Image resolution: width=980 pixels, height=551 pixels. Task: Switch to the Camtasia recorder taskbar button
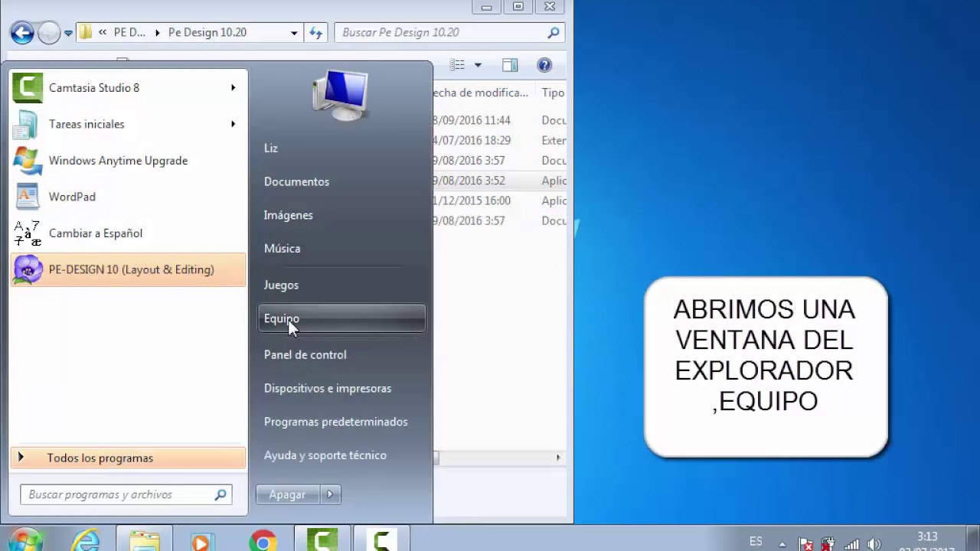(x=381, y=541)
